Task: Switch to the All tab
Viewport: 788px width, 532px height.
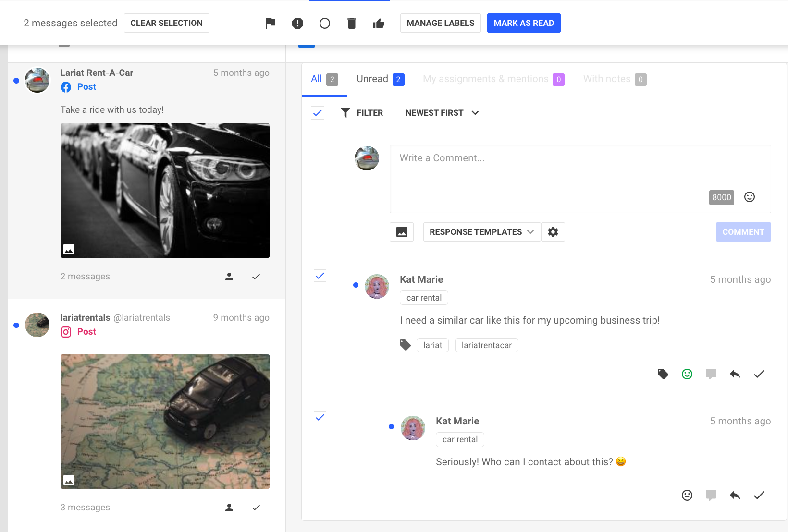Action: (x=324, y=79)
